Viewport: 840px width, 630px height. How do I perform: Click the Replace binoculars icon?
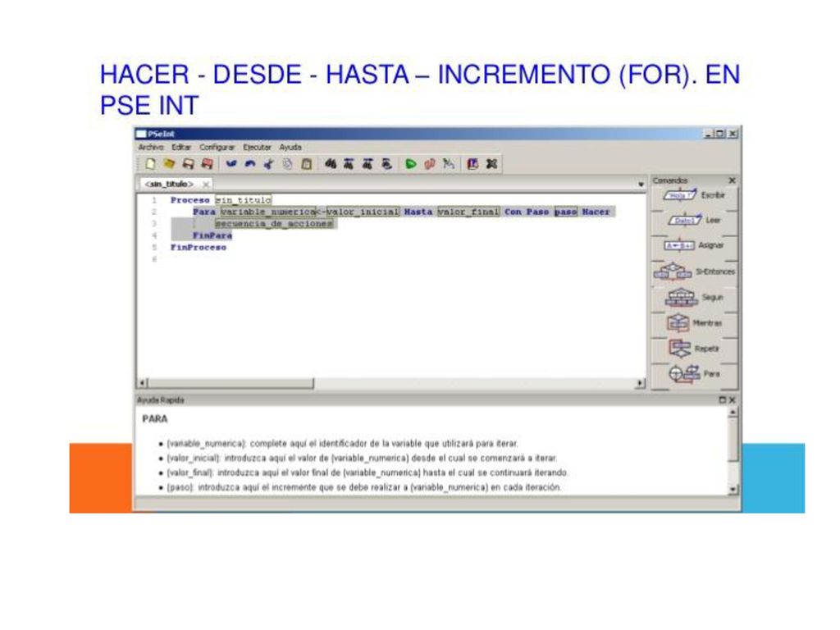coord(386,164)
